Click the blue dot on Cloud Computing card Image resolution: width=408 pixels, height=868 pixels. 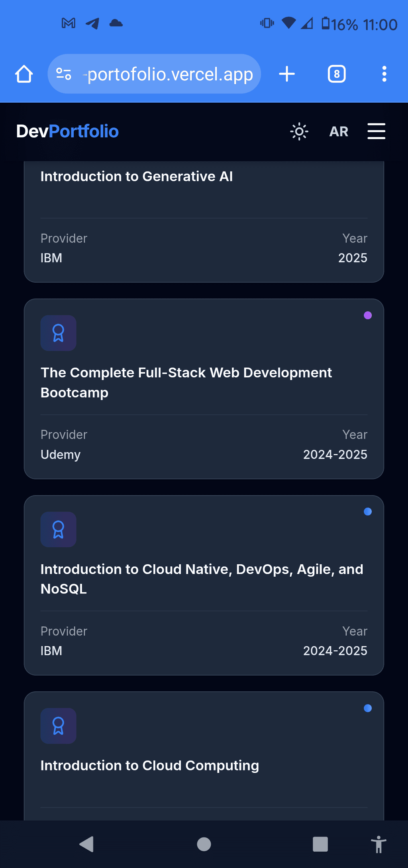368,708
